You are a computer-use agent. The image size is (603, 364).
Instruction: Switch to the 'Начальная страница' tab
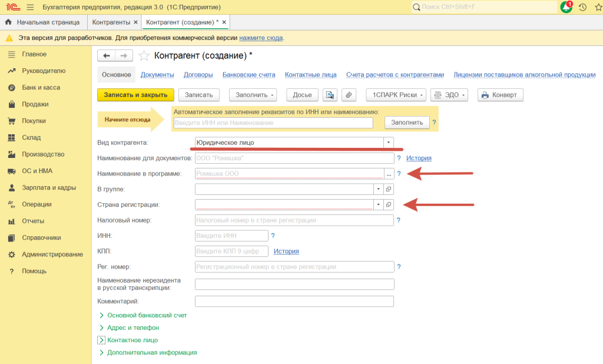point(47,22)
